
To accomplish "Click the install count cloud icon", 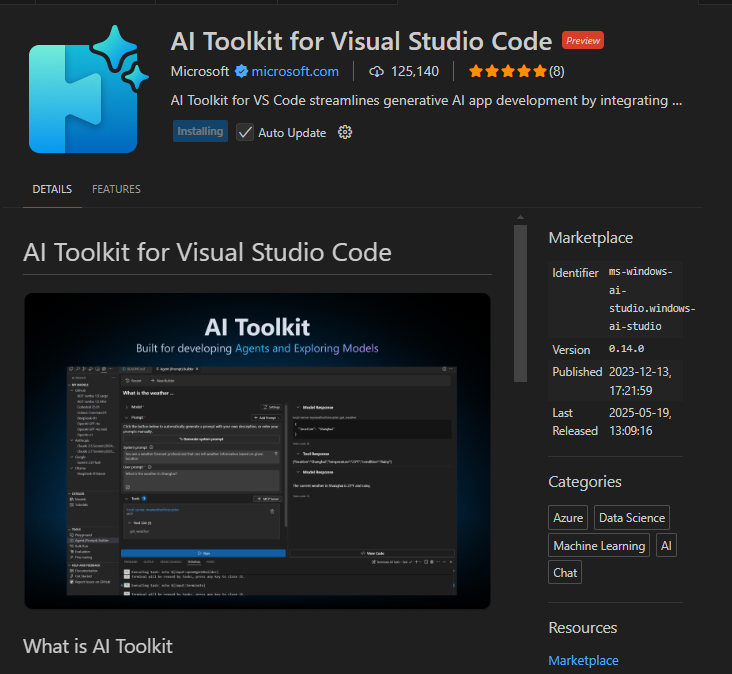I will coord(376,71).
